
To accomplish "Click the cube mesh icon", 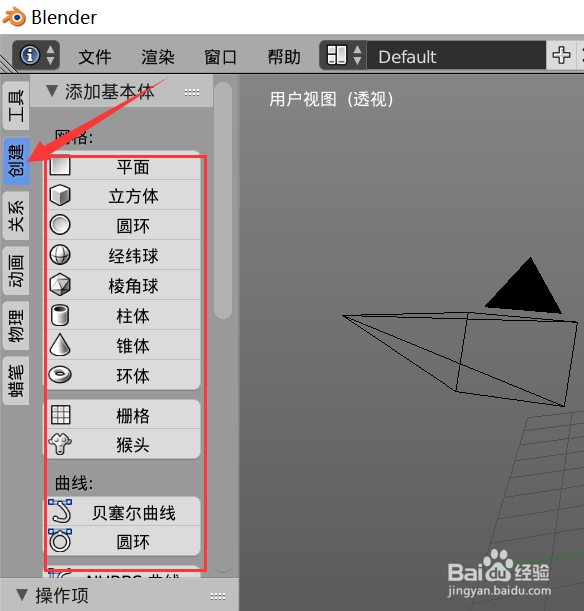I will click(x=60, y=195).
